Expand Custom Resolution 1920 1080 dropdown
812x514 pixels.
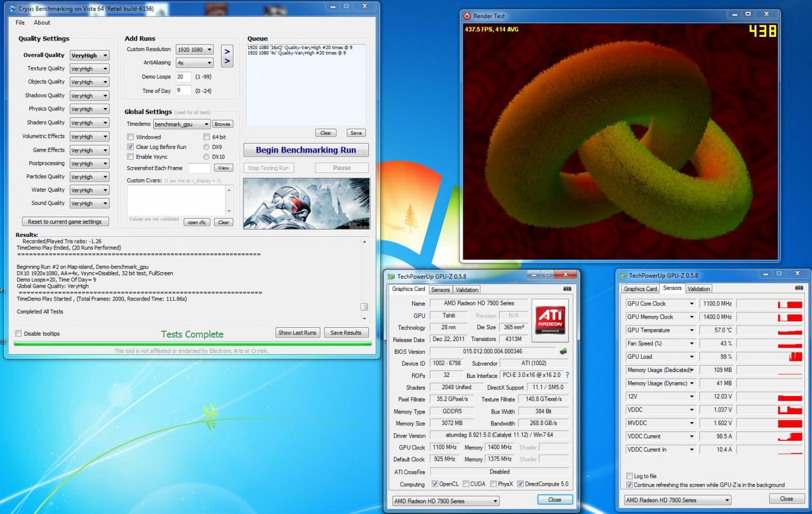[x=194, y=50]
